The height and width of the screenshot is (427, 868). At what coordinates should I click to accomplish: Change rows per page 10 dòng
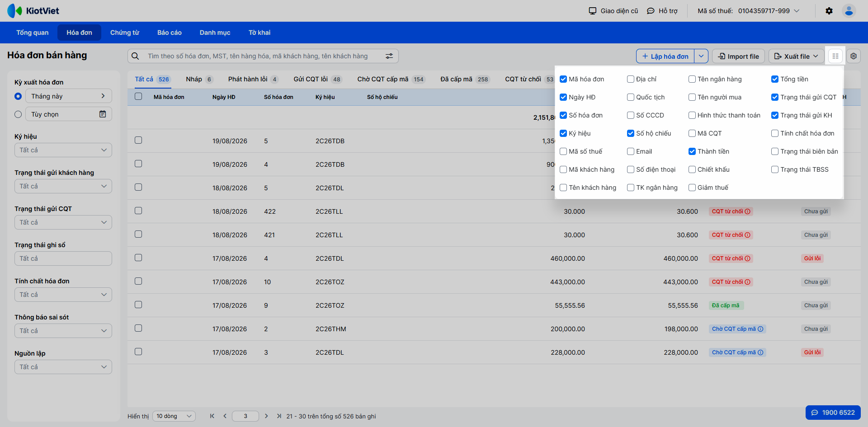[x=174, y=416]
